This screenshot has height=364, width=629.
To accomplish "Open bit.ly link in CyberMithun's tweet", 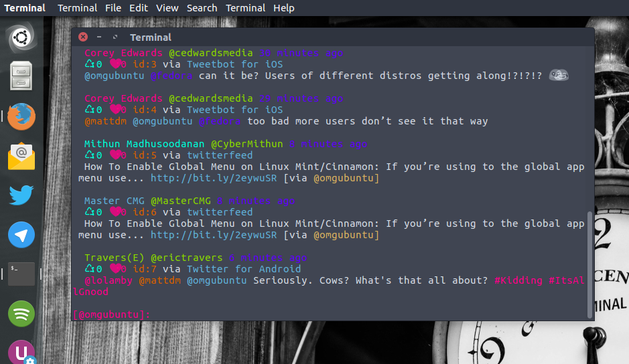I will point(214,178).
